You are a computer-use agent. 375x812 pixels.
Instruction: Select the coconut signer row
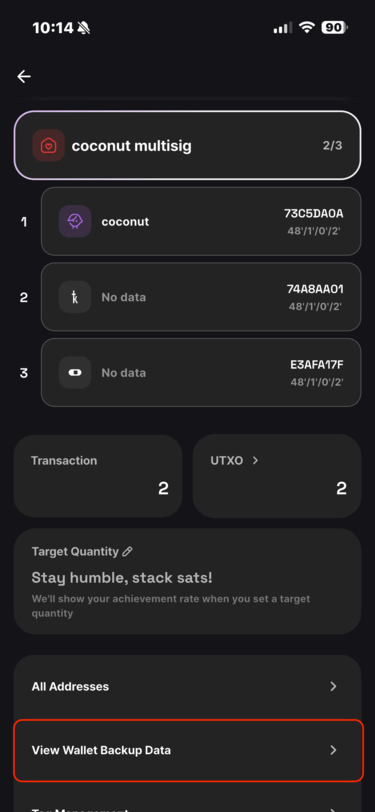pyautogui.click(x=201, y=222)
